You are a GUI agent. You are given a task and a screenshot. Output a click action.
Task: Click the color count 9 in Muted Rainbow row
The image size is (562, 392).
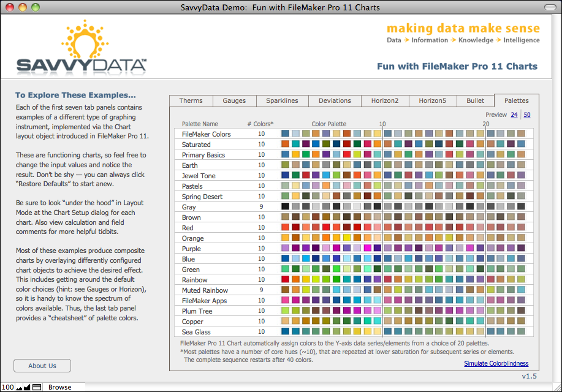pyautogui.click(x=261, y=290)
